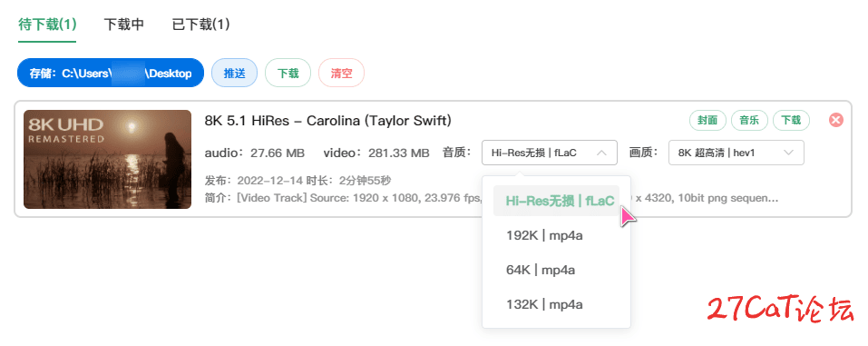Image resolution: width=868 pixels, height=346 pixels.
Task: Click the green 下载 button in the toolbar
Action: [288, 74]
